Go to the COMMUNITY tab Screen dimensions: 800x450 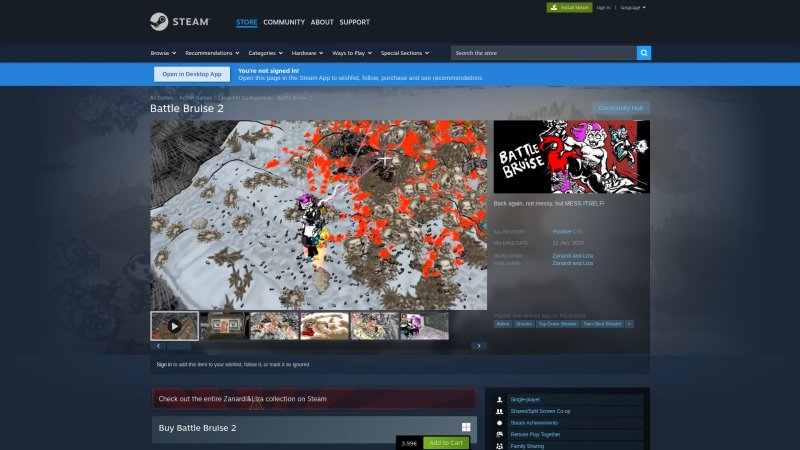[x=284, y=22]
